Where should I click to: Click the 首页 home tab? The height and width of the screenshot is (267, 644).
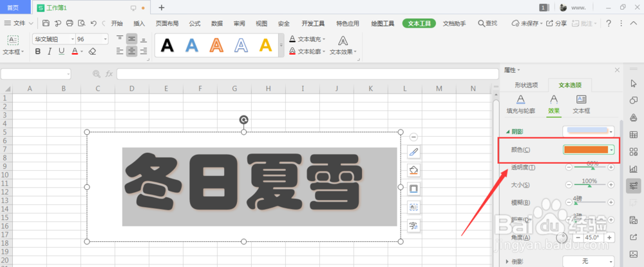click(13, 7)
